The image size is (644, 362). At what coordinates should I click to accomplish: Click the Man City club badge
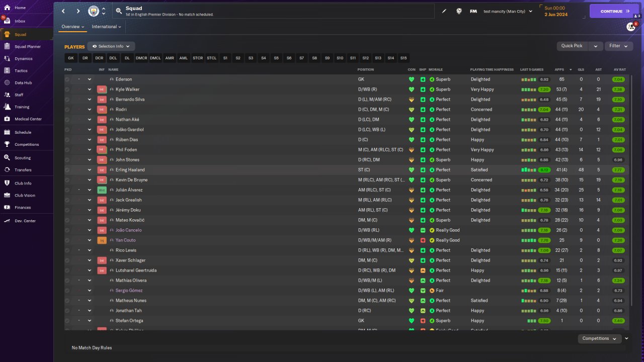(x=94, y=11)
